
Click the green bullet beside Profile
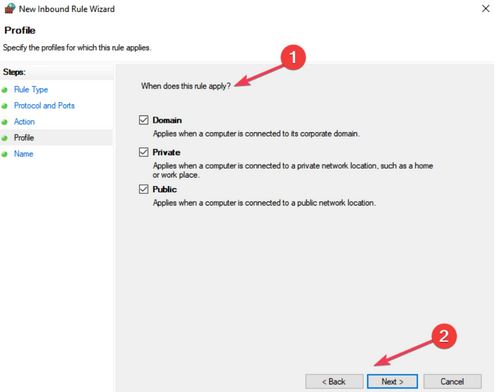click(4, 138)
